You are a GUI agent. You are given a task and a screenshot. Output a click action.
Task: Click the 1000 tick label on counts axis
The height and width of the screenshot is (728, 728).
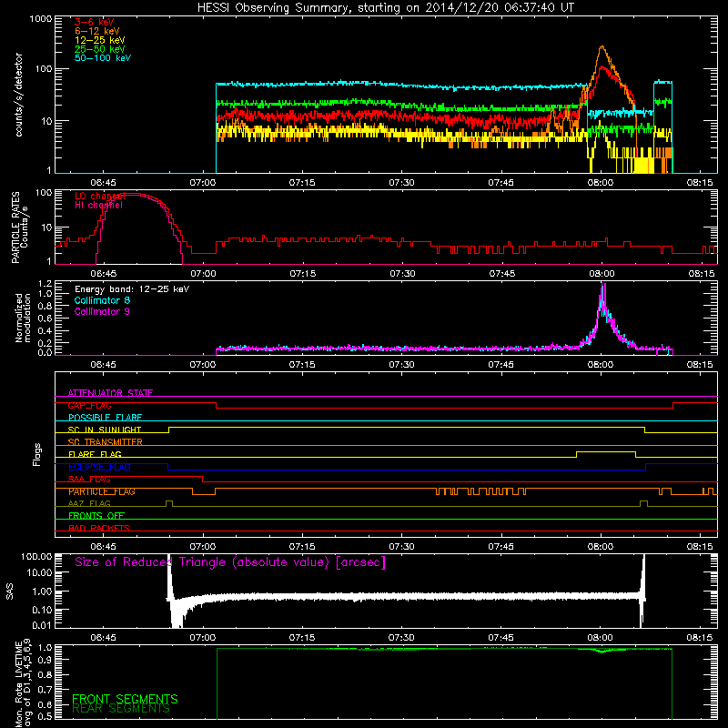pyautogui.click(x=41, y=19)
